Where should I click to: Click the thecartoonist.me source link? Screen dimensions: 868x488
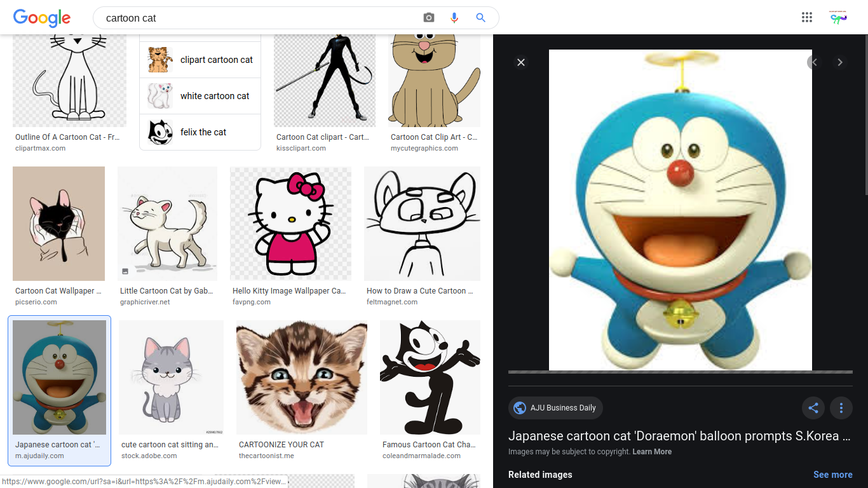(x=266, y=456)
